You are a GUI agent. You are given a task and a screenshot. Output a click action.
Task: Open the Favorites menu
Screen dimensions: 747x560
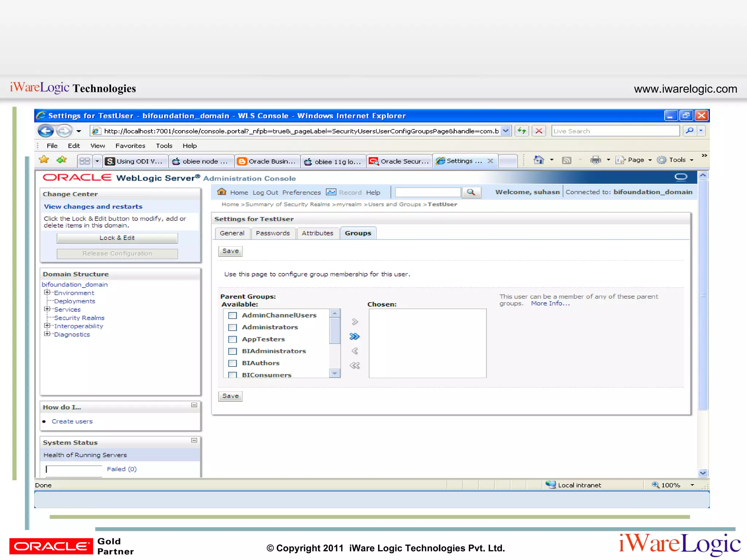(x=130, y=146)
